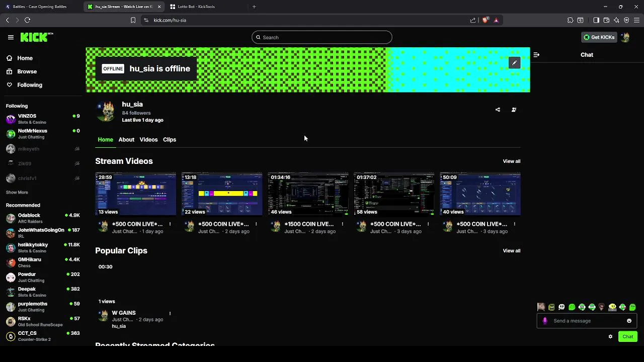Open NotMrNexus channel in Following list

[43, 134]
